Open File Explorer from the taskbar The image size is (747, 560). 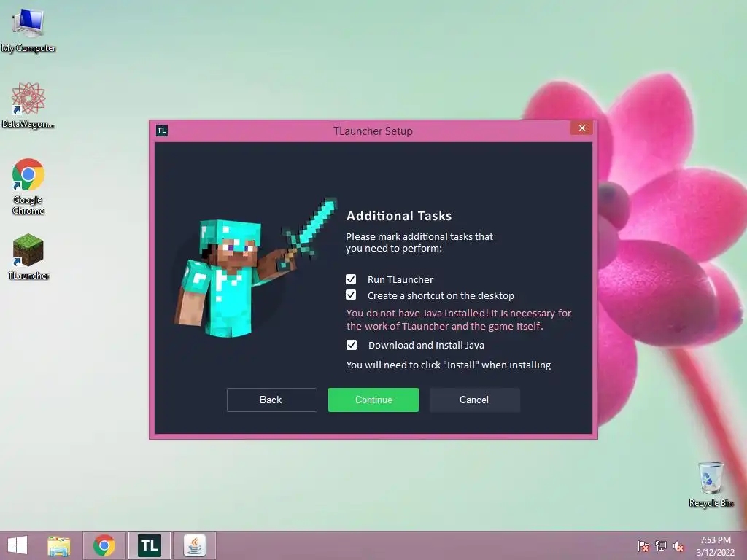(59, 545)
